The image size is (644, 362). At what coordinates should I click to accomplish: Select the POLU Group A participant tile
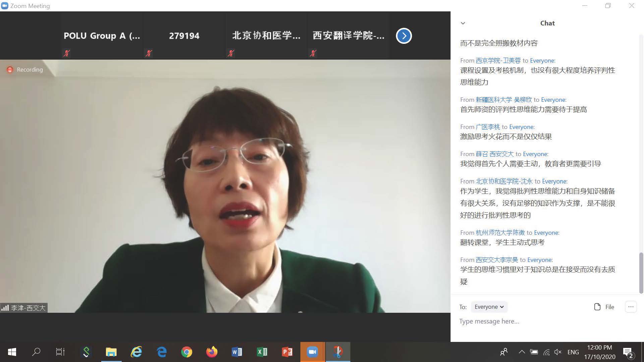102,36
